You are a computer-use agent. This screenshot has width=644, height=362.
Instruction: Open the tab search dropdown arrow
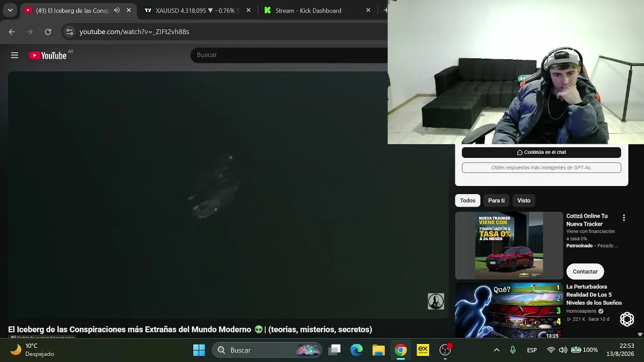coord(10,11)
